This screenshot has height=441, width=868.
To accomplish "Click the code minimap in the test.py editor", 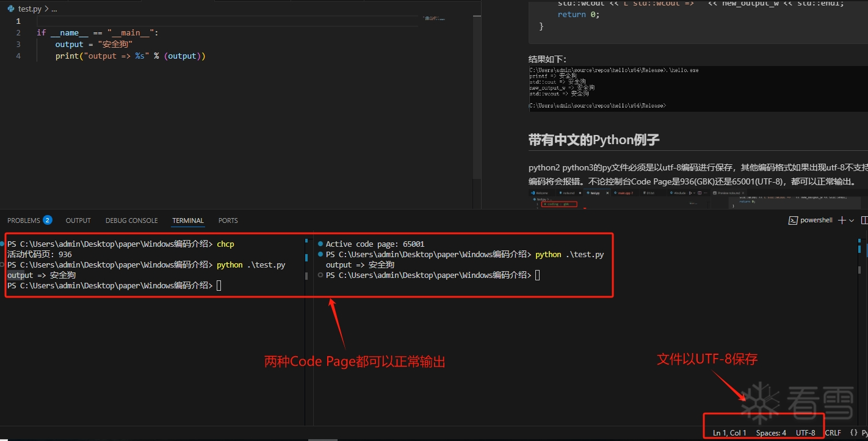I will (433, 18).
